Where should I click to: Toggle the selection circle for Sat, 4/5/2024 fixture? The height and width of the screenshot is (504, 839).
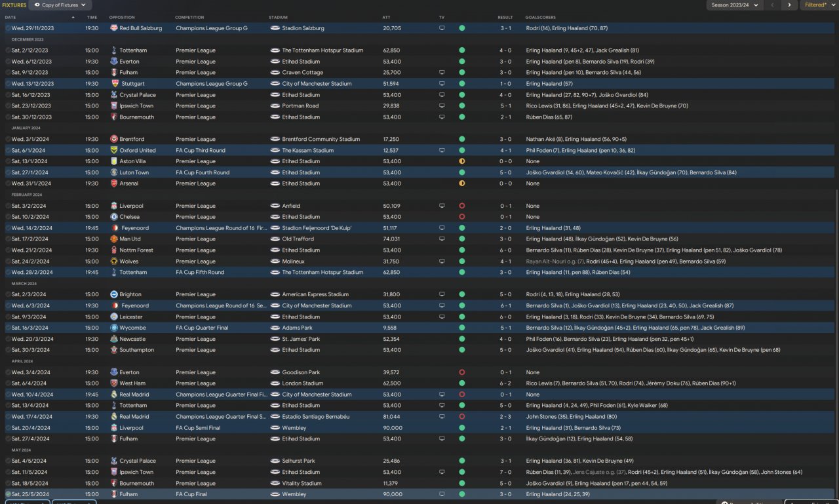click(8, 461)
